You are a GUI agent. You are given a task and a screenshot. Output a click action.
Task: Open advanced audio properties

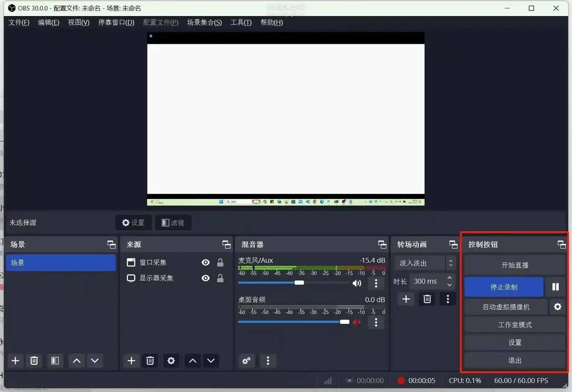246,361
